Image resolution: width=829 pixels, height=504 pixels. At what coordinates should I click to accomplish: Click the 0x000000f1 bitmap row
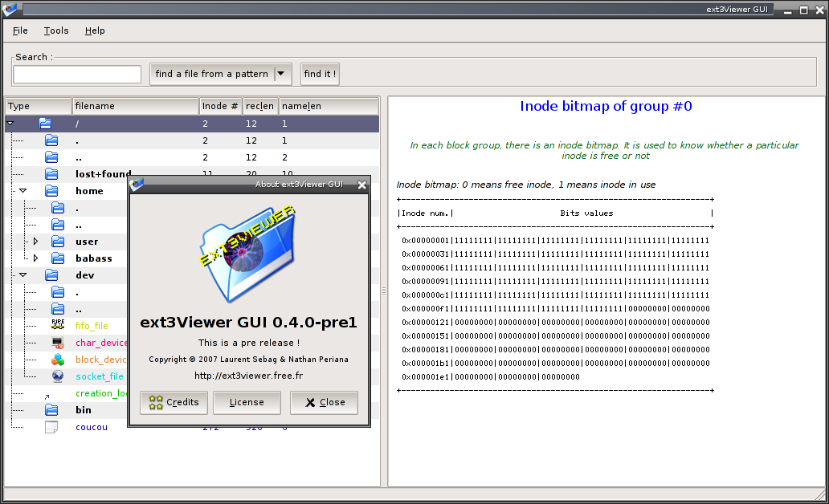tap(555, 308)
